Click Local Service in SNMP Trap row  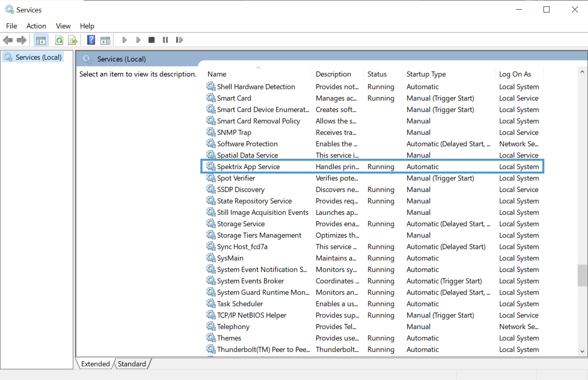pos(519,132)
